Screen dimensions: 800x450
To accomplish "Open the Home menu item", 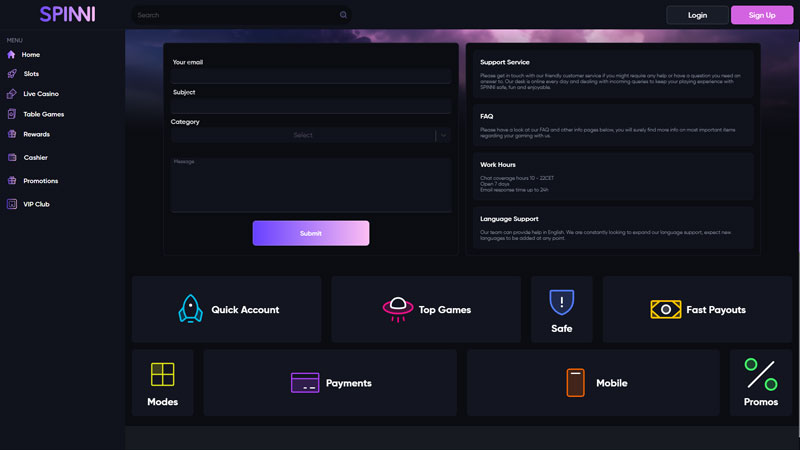I will pyautogui.click(x=31, y=55).
